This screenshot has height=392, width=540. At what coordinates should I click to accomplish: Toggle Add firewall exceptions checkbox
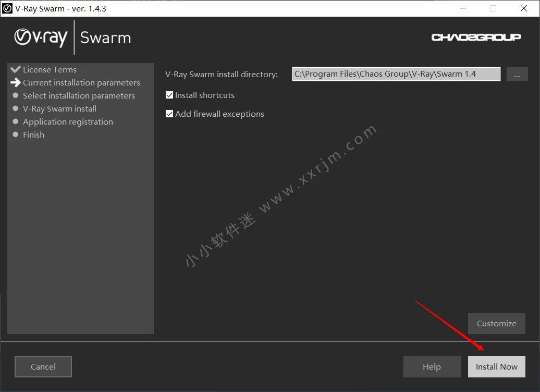click(x=169, y=114)
